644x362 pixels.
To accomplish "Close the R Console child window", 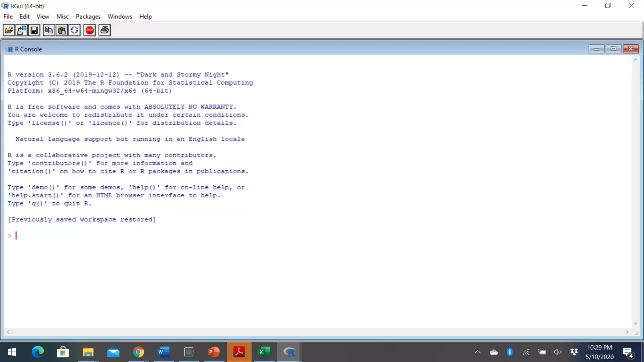I will pyautogui.click(x=630, y=49).
